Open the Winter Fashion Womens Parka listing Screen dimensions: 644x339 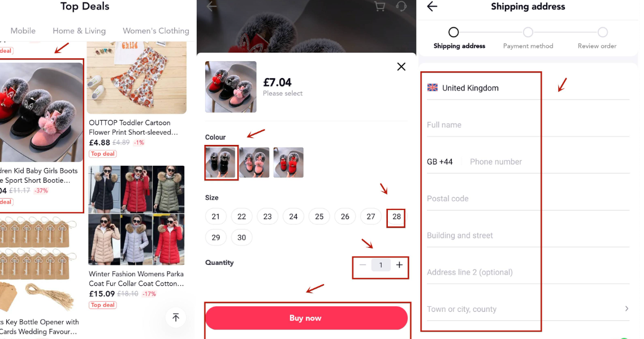[136, 238]
